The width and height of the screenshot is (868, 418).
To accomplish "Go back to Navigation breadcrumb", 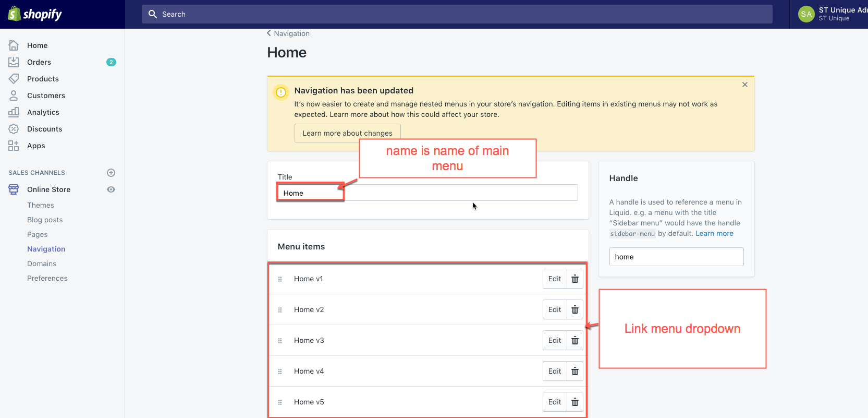I will [x=288, y=33].
